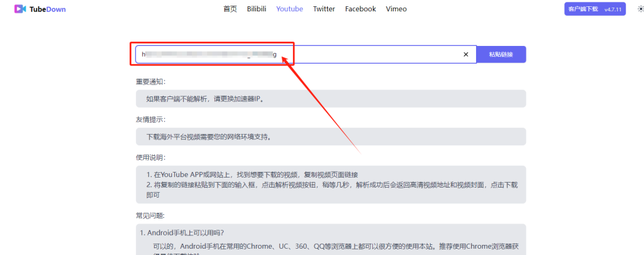Click instruction step 2 about 将复制的链接粘贴
The width and height of the screenshot is (644, 255).
click(x=332, y=190)
